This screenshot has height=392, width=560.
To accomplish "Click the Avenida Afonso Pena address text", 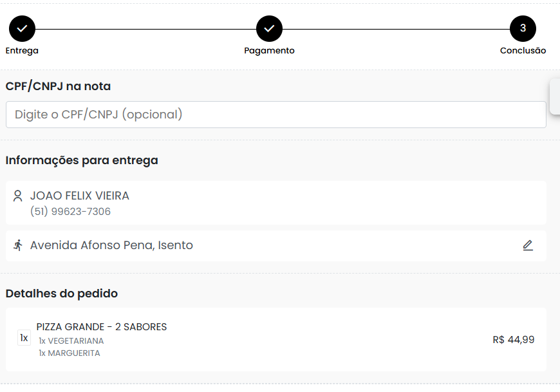I will tap(111, 245).
